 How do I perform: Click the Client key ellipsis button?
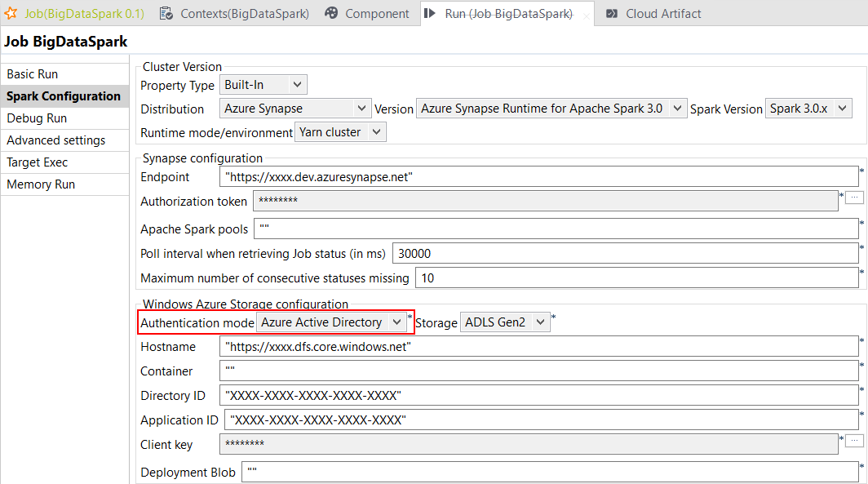click(x=853, y=441)
